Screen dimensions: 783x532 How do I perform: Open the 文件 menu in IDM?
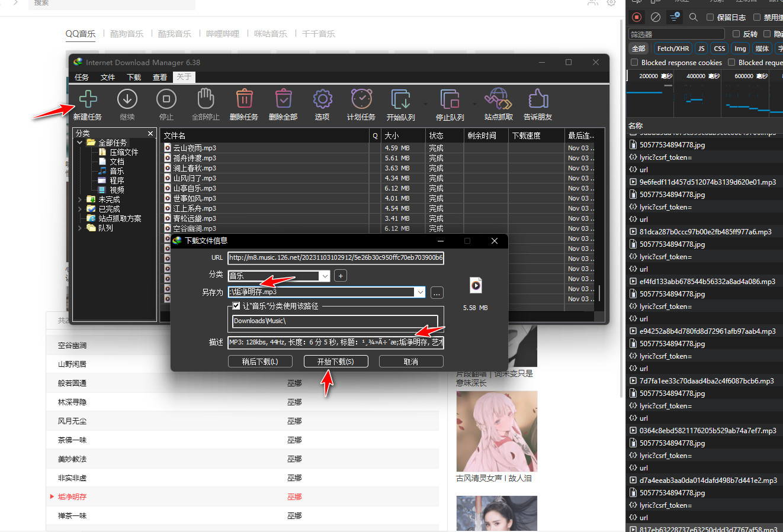[108, 77]
